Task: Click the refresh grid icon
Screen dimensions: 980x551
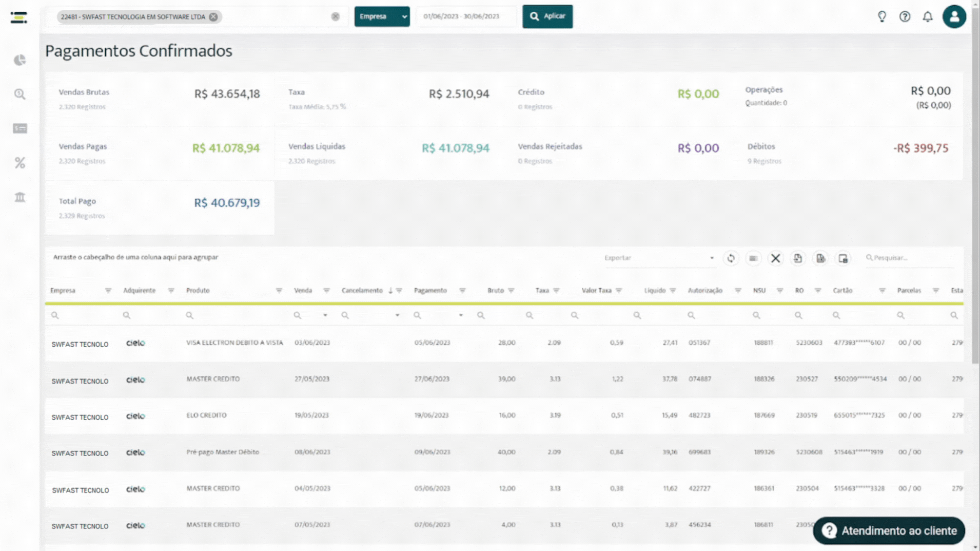Action: coord(731,258)
